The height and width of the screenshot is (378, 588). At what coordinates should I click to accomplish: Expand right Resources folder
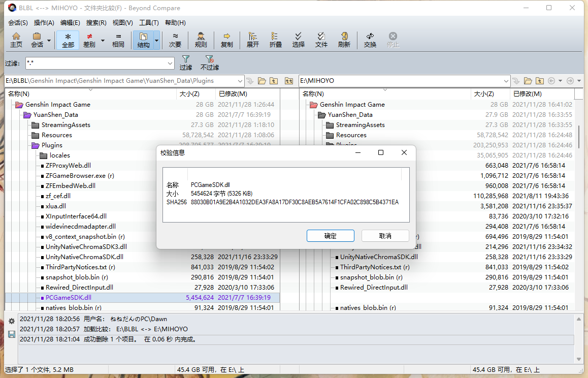[330, 135]
